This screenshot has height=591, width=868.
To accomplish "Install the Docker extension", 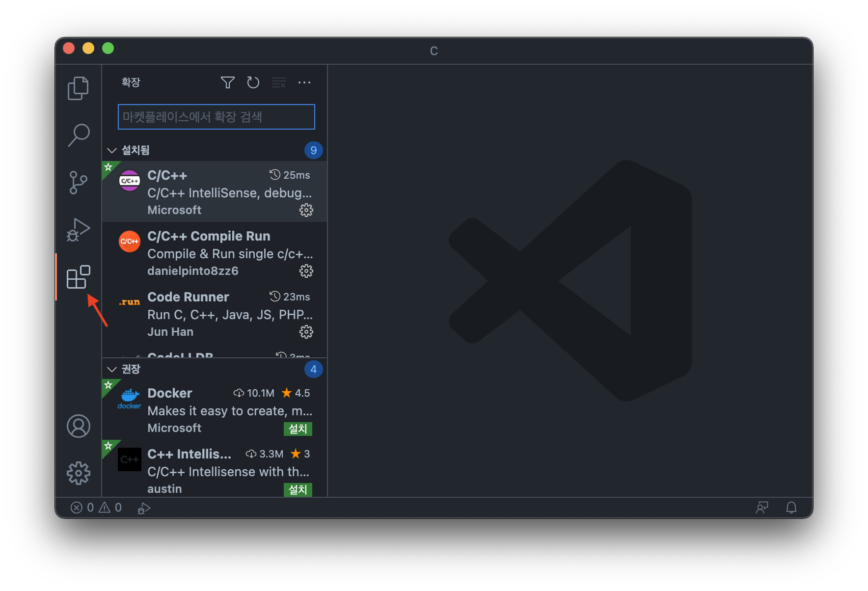I will tap(298, 429).
